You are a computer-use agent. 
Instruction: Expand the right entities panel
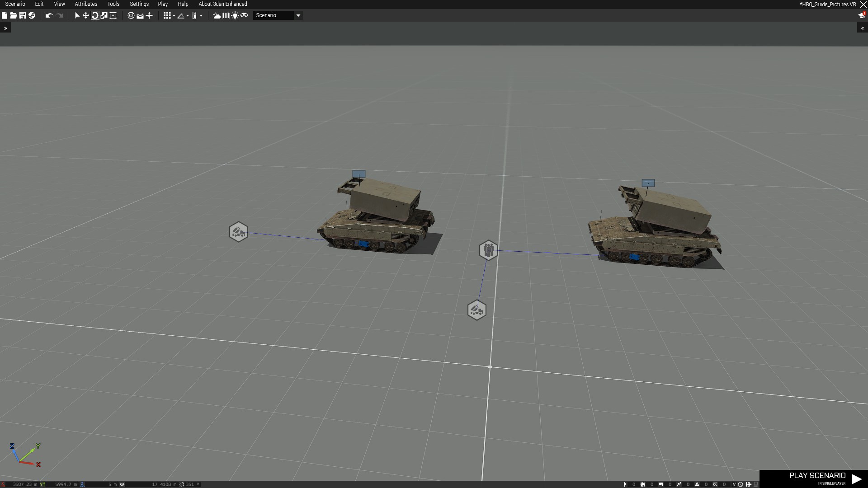[x=863, y=28]
